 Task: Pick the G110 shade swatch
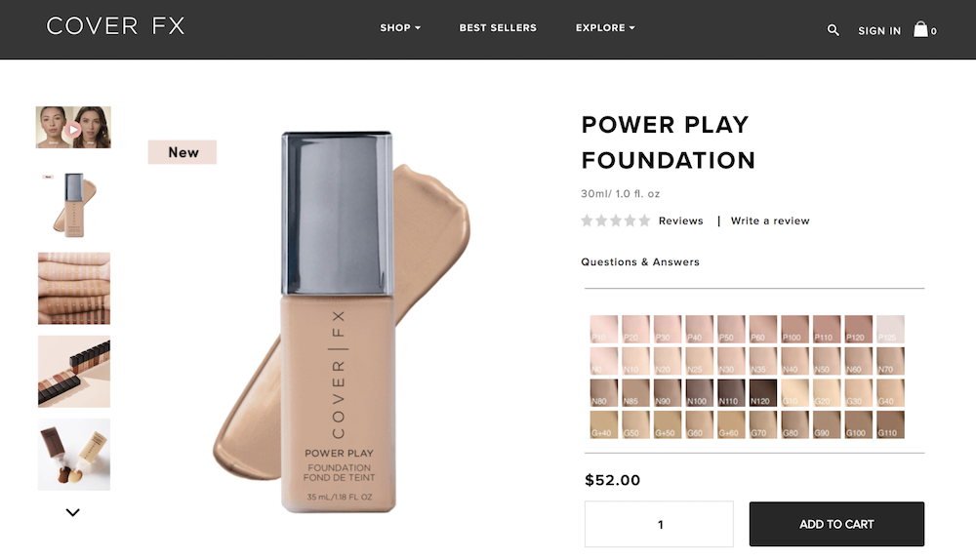[x=890, y=424]
